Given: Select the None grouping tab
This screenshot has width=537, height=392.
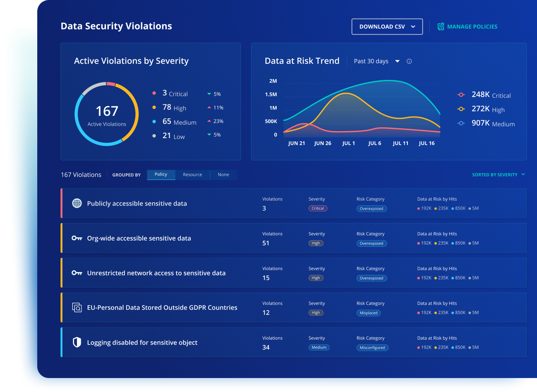Looking at the screenshot, I should pos(223,175).
